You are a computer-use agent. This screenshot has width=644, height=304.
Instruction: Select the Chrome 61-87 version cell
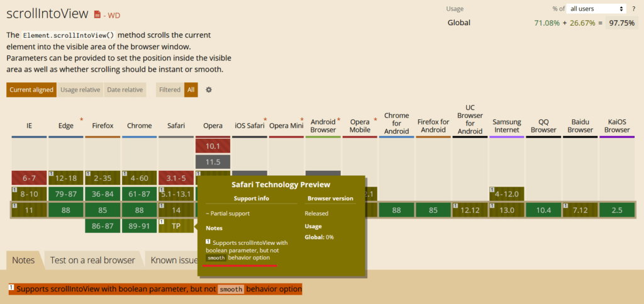(139, 193)
